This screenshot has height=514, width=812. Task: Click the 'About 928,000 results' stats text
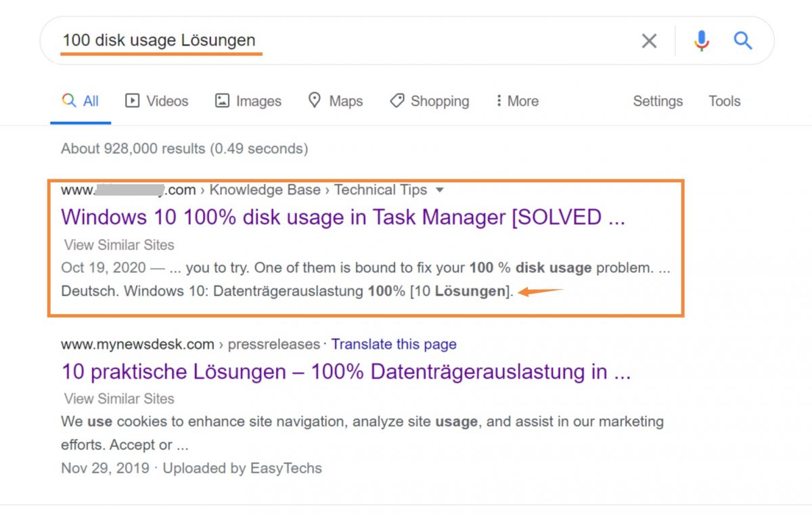click(184, 148)
